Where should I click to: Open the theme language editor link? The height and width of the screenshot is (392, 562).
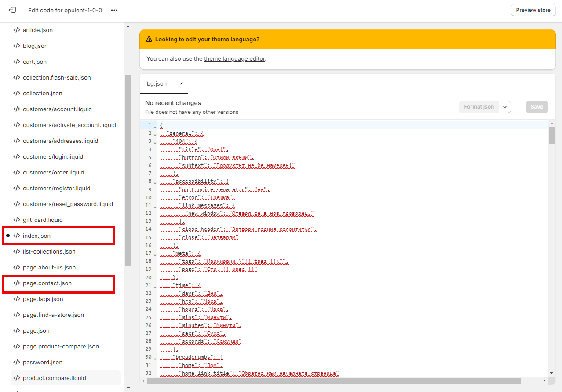coord(234,59)
